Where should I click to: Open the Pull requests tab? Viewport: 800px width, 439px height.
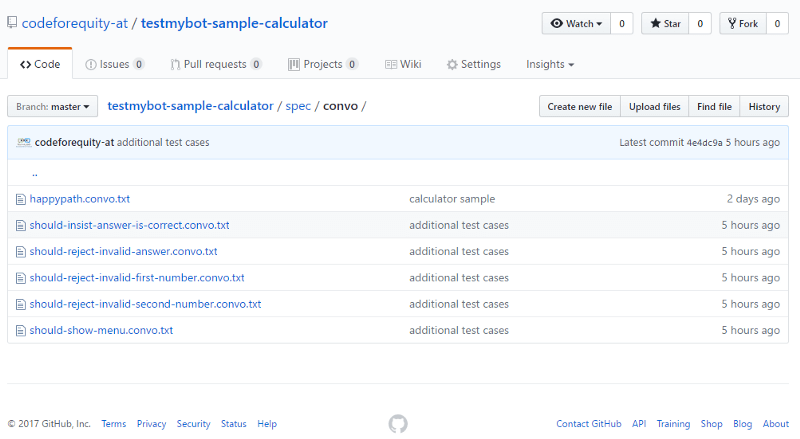(216, 64)
